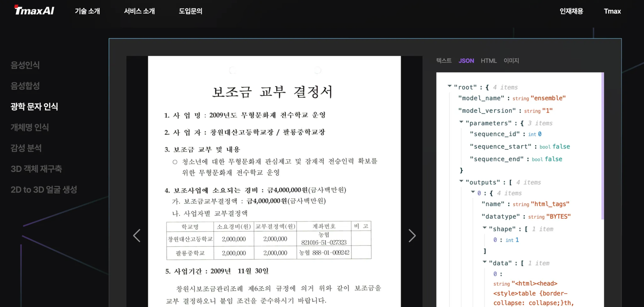This screenshot has height=307, width=644.
Task: Click the "sequence_end" false value
Action: [x=553, y=159]
